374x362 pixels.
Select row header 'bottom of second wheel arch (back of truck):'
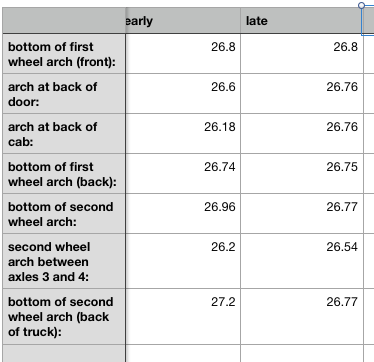(64, 317)
